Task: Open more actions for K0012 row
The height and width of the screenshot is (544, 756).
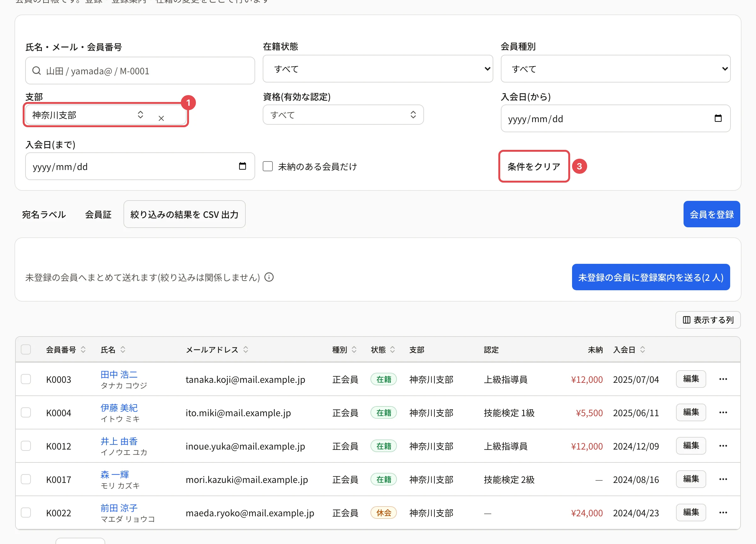Action: click(x=723, y=446)
